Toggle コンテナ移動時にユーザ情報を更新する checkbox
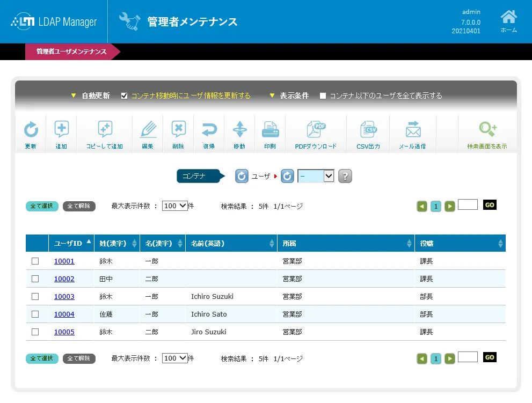 point(124,96)
